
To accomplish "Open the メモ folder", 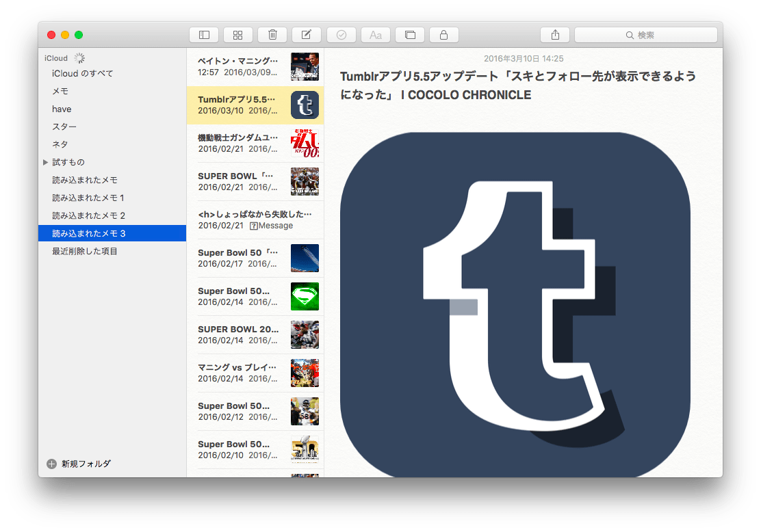I will pos(112,91).
